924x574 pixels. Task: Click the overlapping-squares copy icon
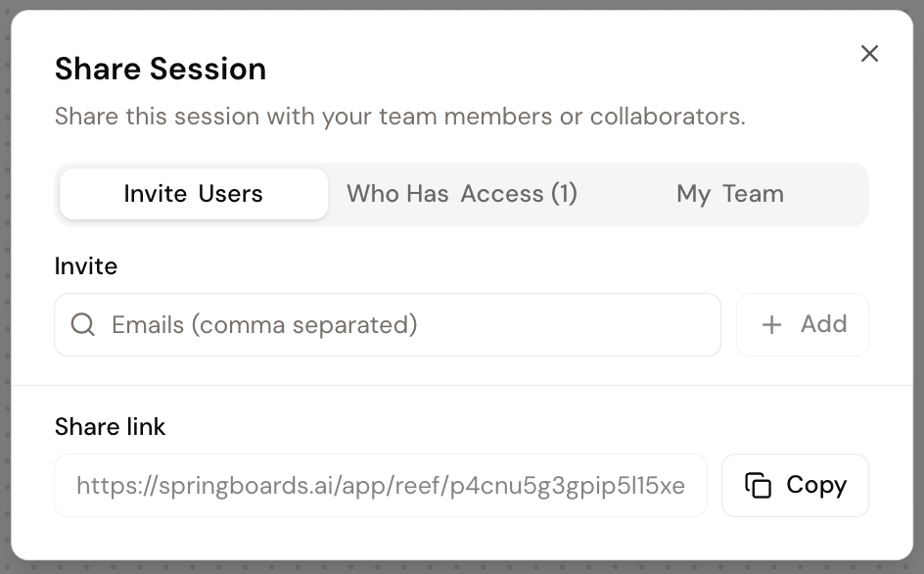tap(758, 485)
